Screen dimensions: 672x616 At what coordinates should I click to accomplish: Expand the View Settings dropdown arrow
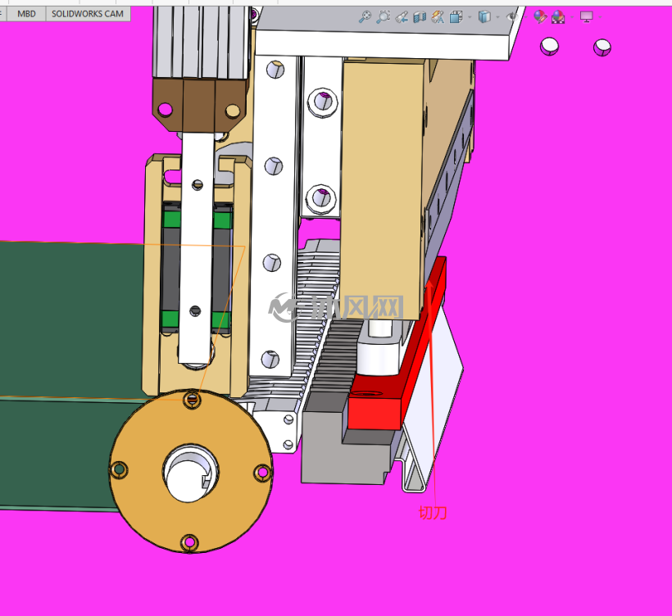pyautogui.click(x=600, y=17)
